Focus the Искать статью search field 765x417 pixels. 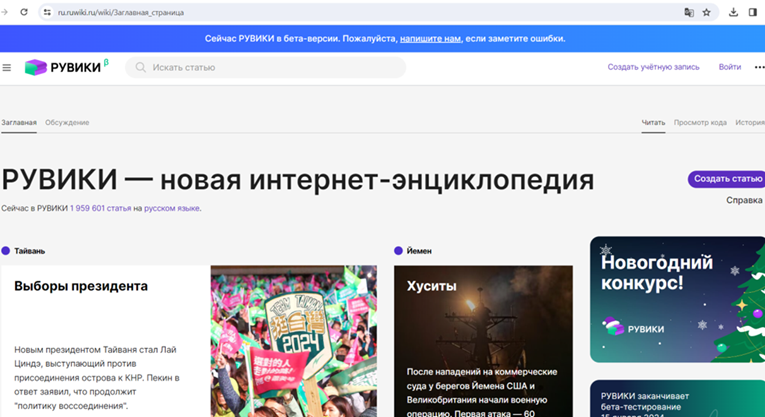pos(266,67)
